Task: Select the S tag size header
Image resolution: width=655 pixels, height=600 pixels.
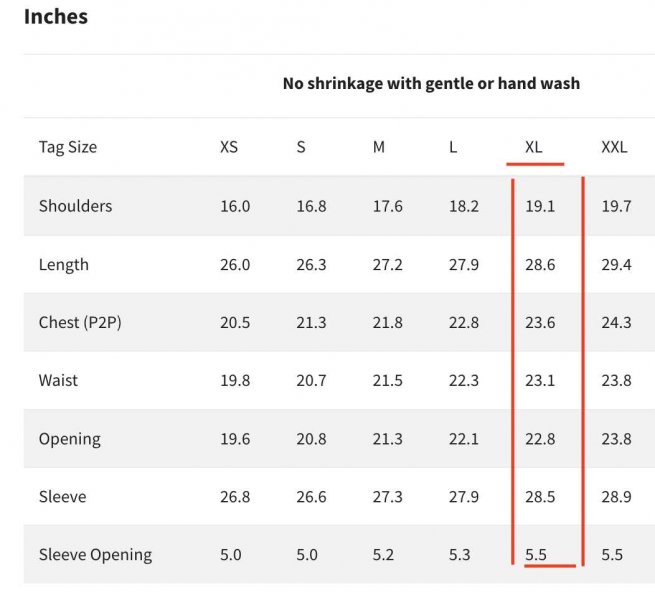Action: [x=301, y=147]
